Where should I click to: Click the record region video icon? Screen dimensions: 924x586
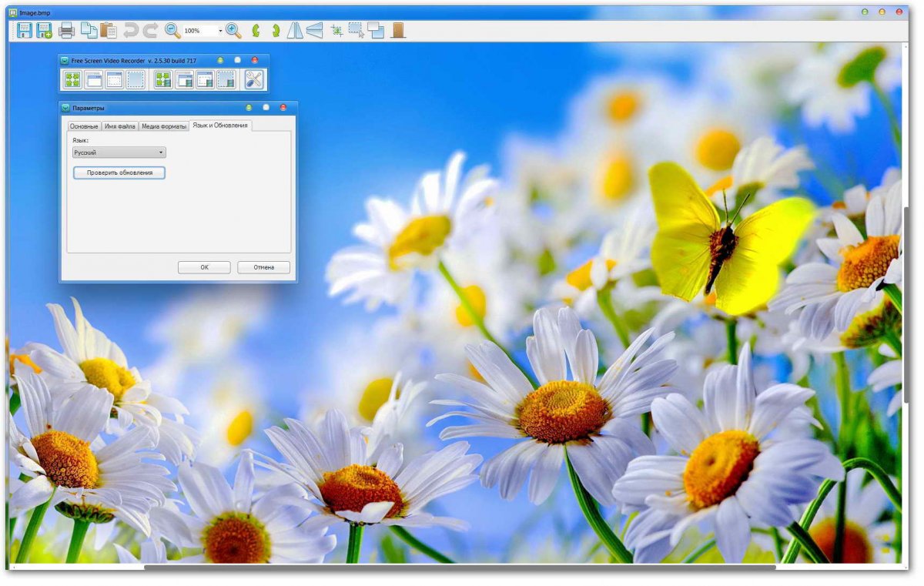pos(226,79)
